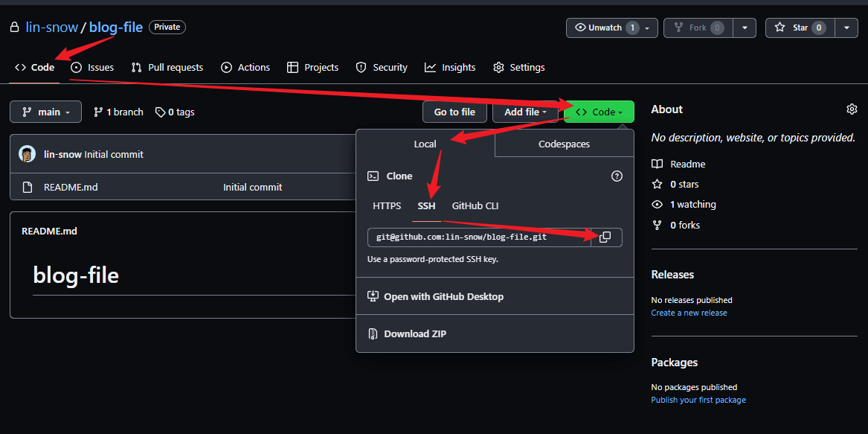Open the Unwatch notifications dropdown
868x434 pixels.
[611, 28]
